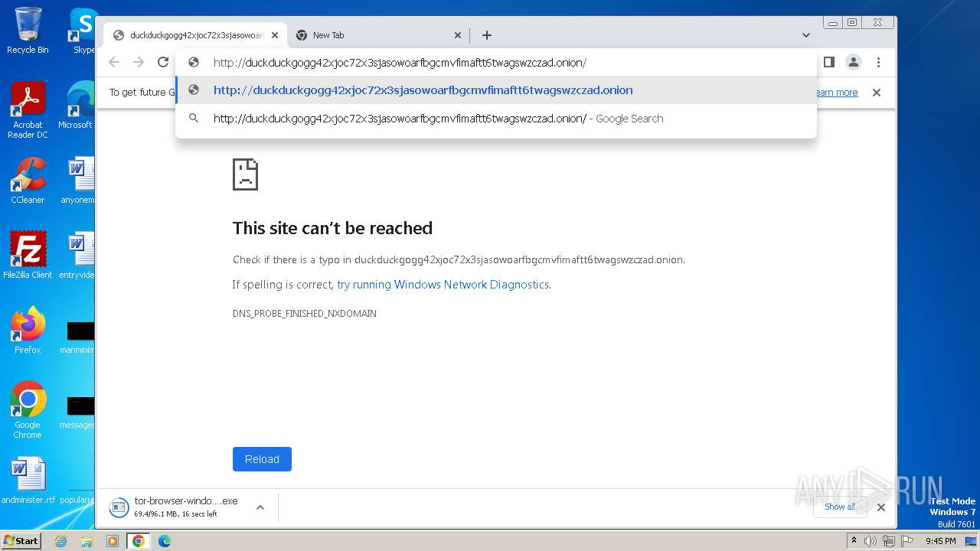980x551 pixels.
Task: Open the side panel icon in Chrome toolbar
Action: pyautogui.click(x=828, y=62)
